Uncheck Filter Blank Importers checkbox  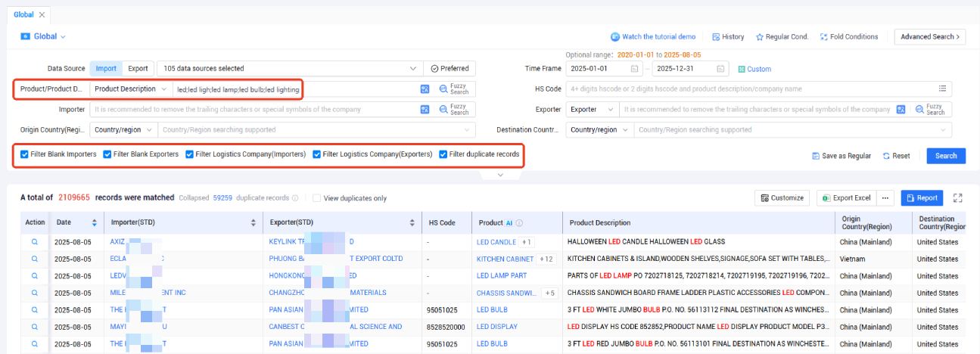click(25, 154)
